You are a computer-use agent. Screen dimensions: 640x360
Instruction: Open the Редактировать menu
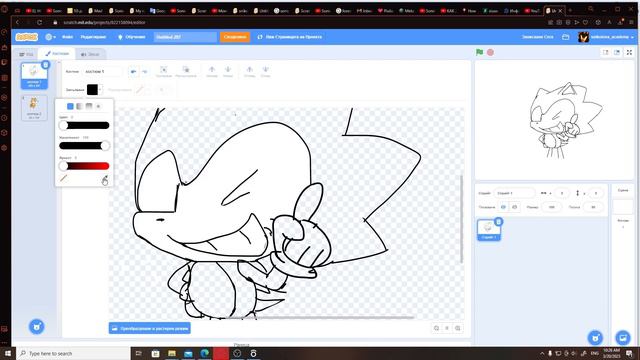point(93,37)
